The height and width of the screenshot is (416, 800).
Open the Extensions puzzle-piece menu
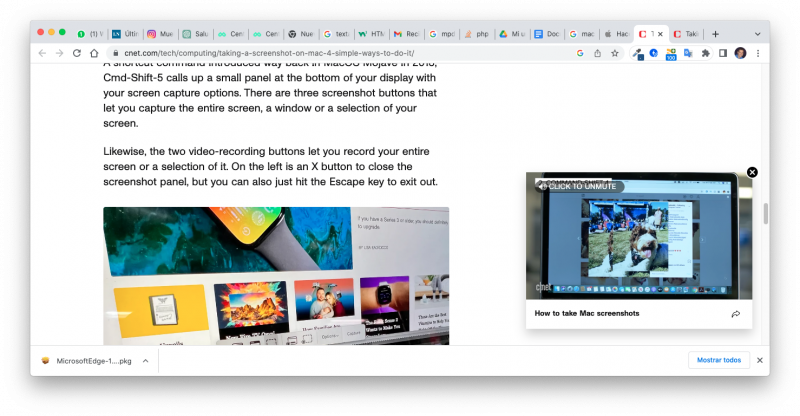click(x=705, y=53)
